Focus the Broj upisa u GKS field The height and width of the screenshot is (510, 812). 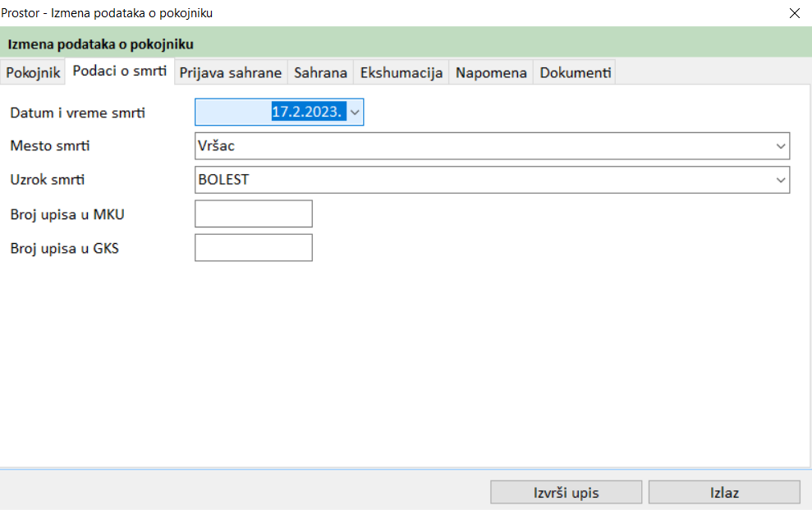(x=254, y=247)
